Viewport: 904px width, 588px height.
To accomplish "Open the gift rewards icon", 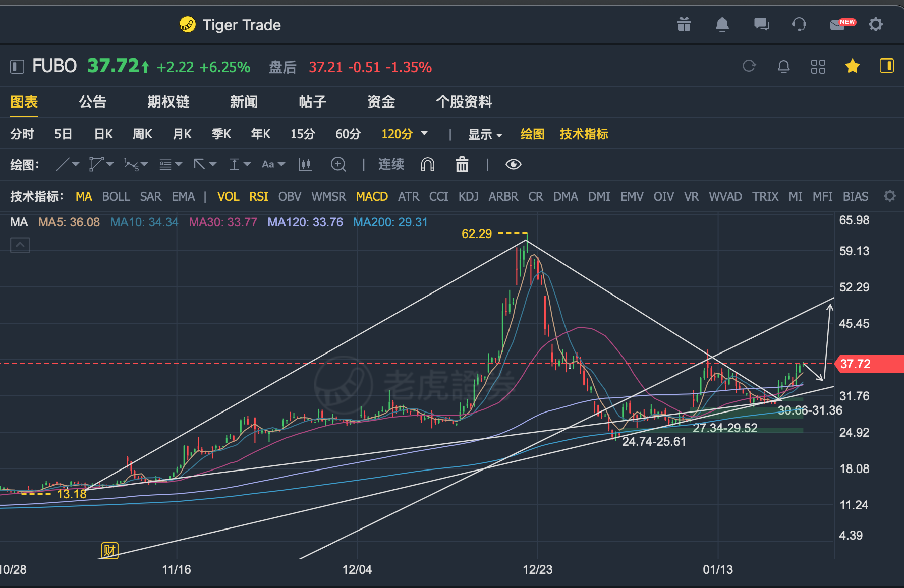I will 684,24.
